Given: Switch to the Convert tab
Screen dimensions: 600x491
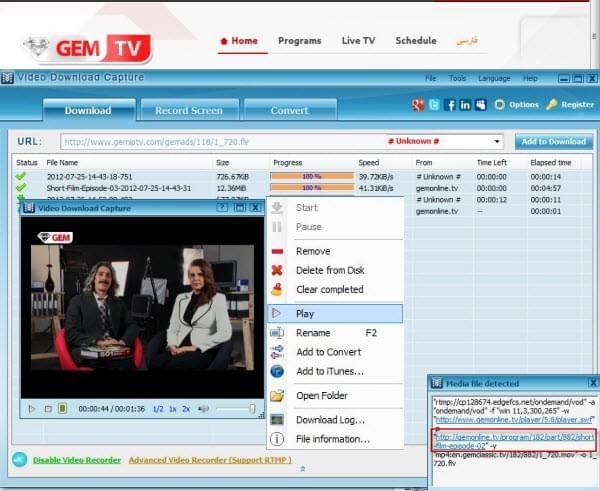Looking at the screenshot, I should [290, 110].
